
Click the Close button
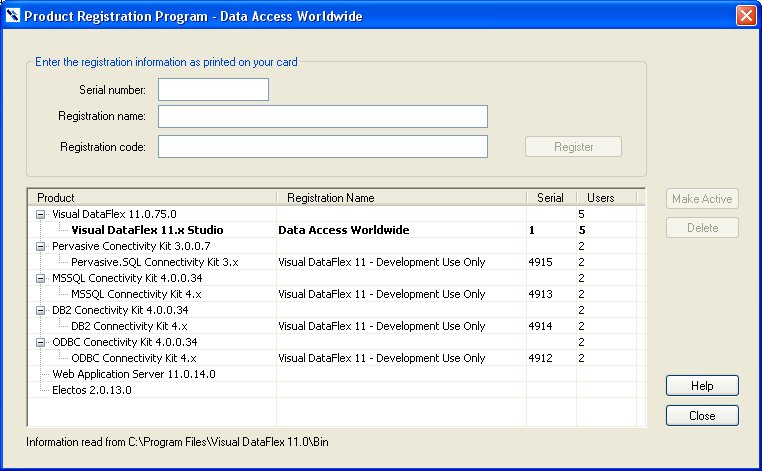tap(702, 416)
